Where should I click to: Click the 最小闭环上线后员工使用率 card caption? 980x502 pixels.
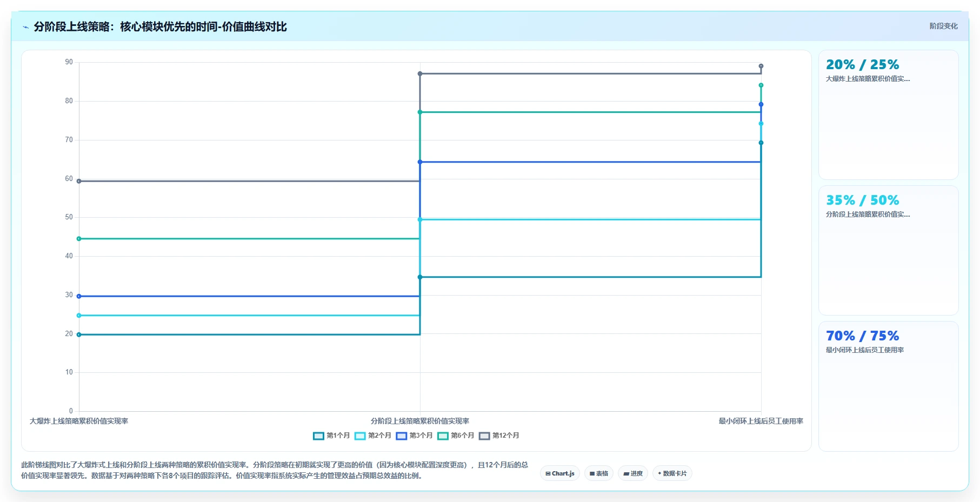pos(865,350)
